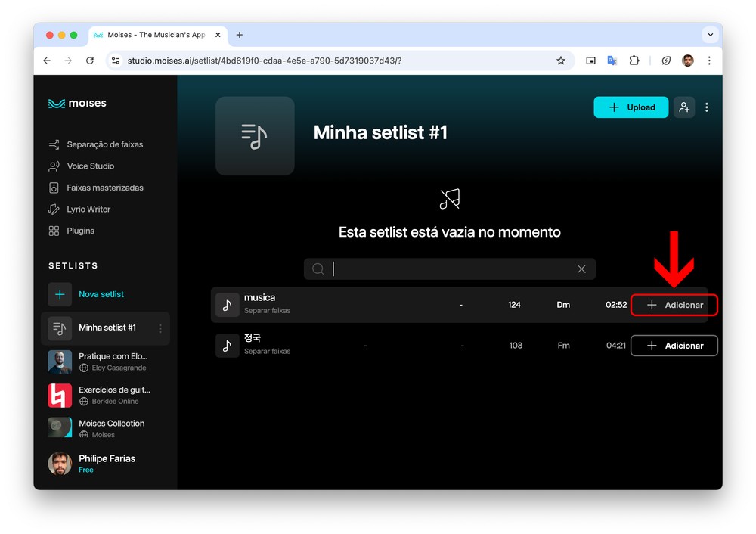Click Separar faixas under 정국
The width and height of the screenshot is (756, 534).
[267, 351]
